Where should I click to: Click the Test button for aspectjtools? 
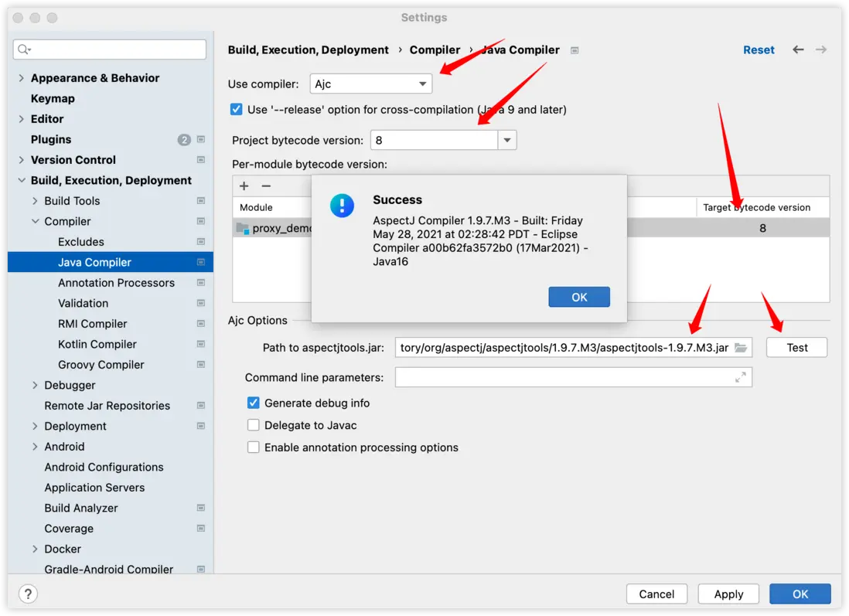796,348
